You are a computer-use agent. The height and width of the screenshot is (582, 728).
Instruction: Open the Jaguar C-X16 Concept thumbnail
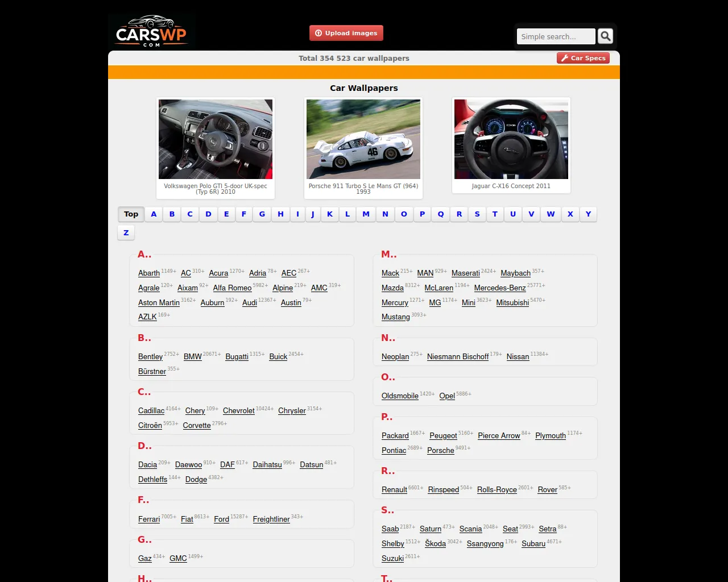coord(511,139)
